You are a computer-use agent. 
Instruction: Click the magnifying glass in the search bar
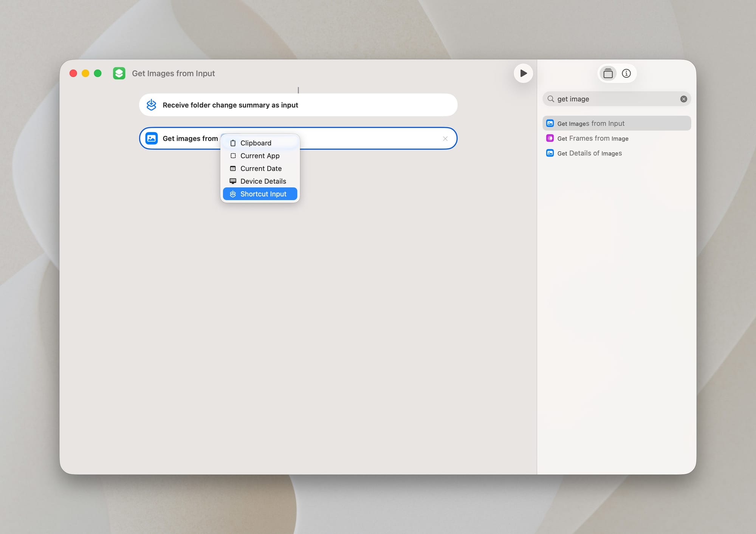551,99
